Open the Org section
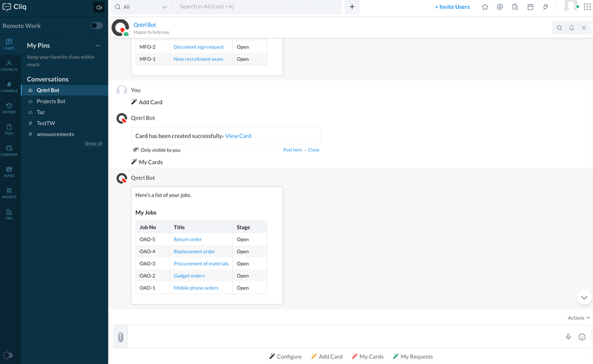Viewport: 593px width, 364px height. click(9, 214)
